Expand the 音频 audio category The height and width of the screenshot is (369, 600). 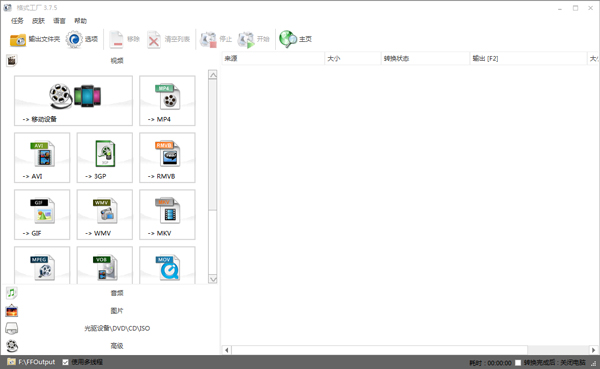111,293
